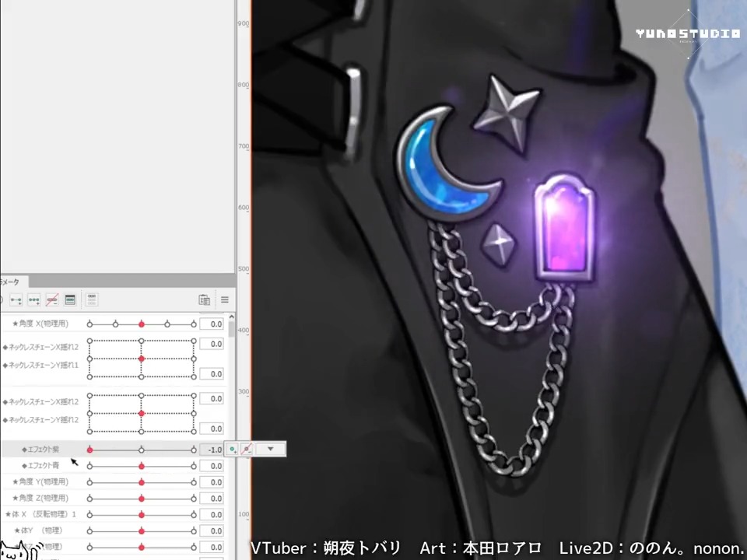Select the 体 X (反転物理) 1 label
The width and height of the screenshot is (747, 560).
(x=40, y=514)
